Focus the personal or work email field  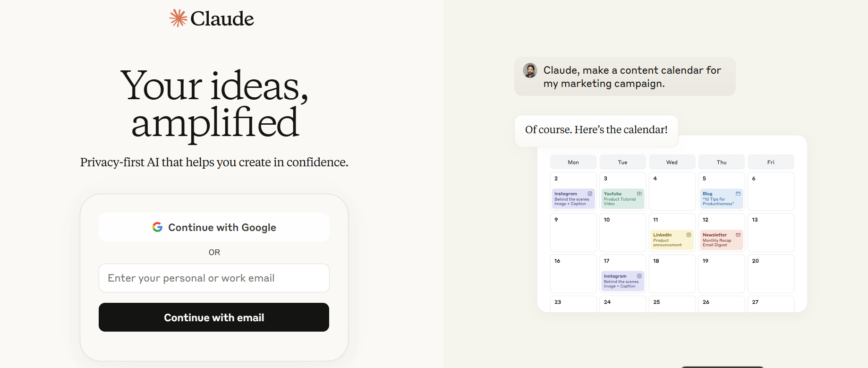(214, 278)
